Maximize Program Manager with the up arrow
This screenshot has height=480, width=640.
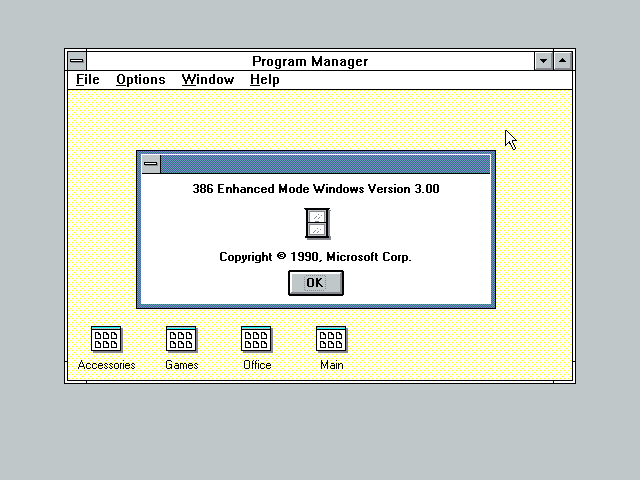(x=562, y=61)
